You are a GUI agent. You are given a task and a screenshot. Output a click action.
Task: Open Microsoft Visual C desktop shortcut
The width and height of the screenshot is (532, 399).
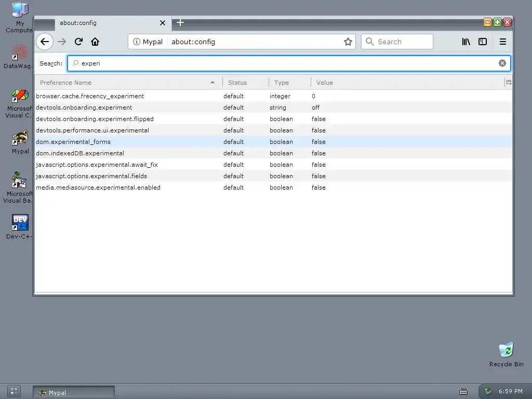tap(19, 104)
